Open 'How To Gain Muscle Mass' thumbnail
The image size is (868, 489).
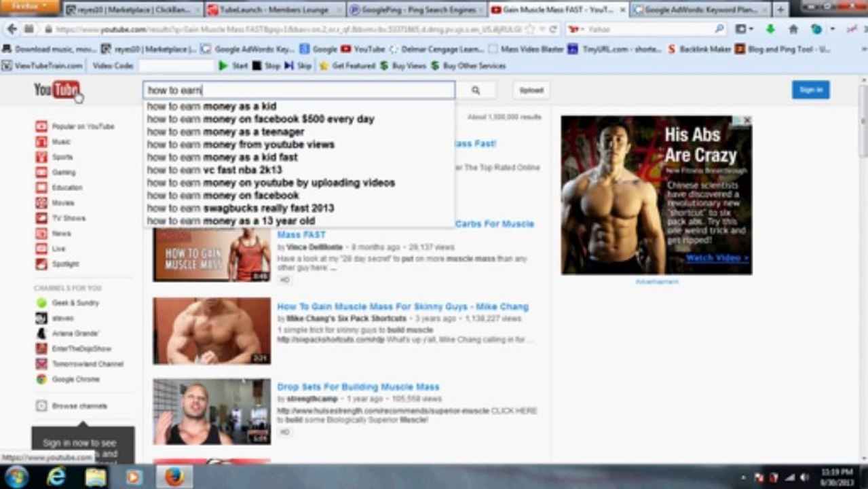pyautogui.click(x=212, y=254)
